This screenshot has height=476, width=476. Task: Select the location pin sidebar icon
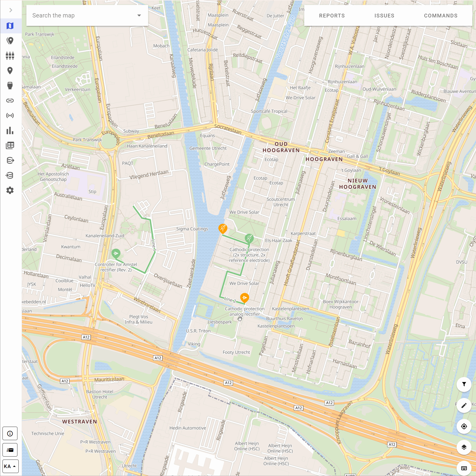pyautogui.click(x=10, y=71)
